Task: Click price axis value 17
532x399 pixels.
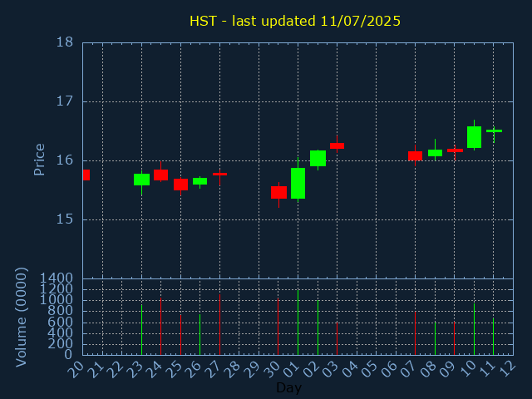Action: point(65,101)
